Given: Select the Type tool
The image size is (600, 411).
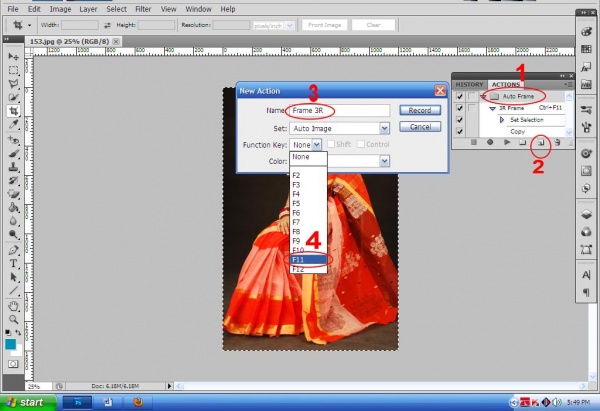Looking at the screenshot, I should [x=14, y=263].
